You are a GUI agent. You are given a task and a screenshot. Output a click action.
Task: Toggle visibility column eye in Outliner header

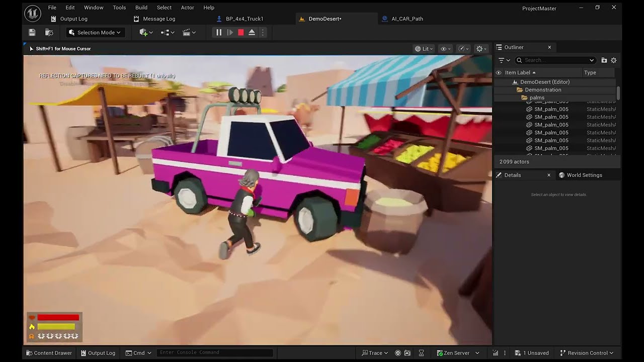coord(499,73)
